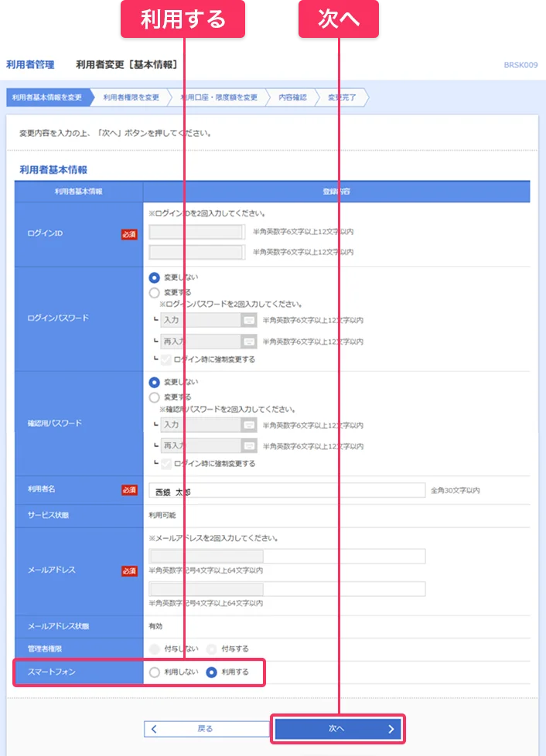Click the 全角30文字以内 hint text
The height and width of the screenshot is (756, 546).
pyautogui.click(x=456, y=490)
